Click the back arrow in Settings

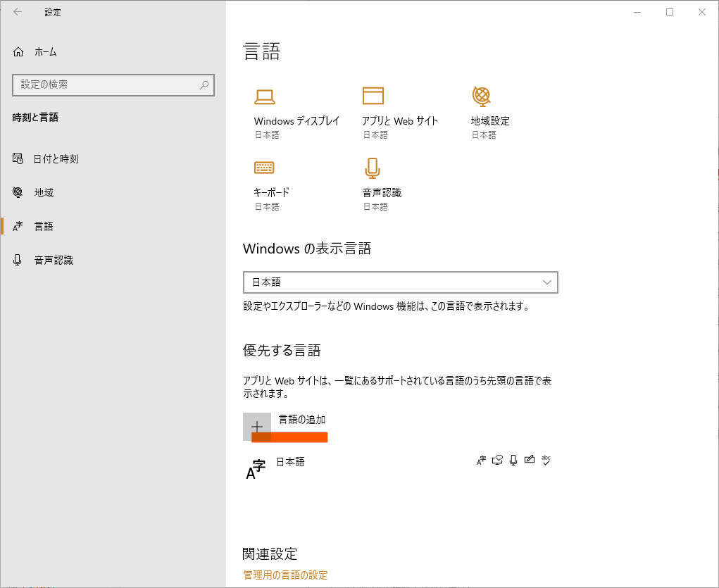click(x=18, y=12)
